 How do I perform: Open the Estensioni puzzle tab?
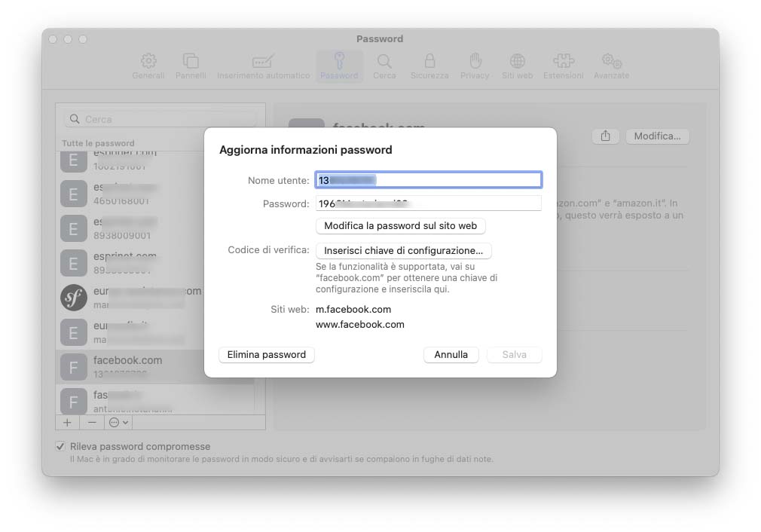point(563,66)
